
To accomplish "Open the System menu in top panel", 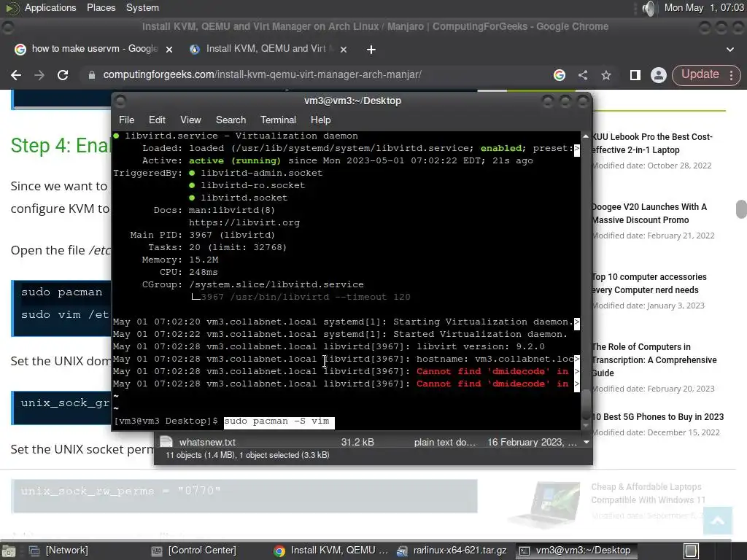I will tap(142, 7).
